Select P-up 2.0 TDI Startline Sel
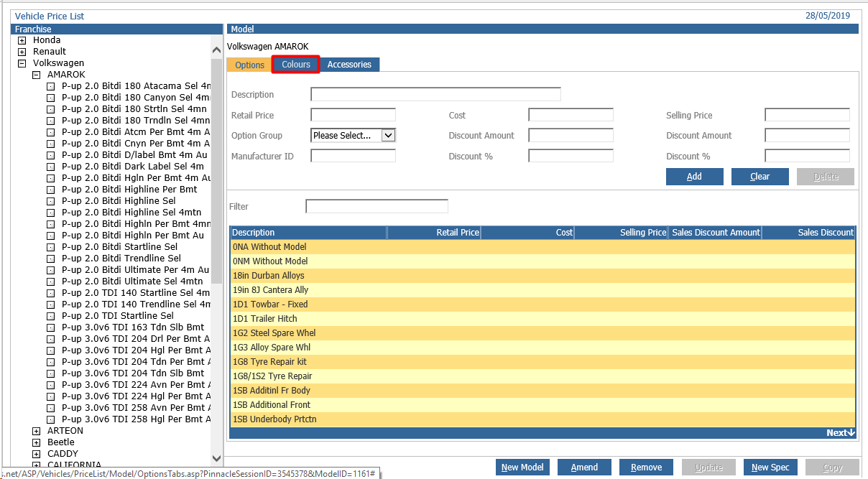 [118, 316]
